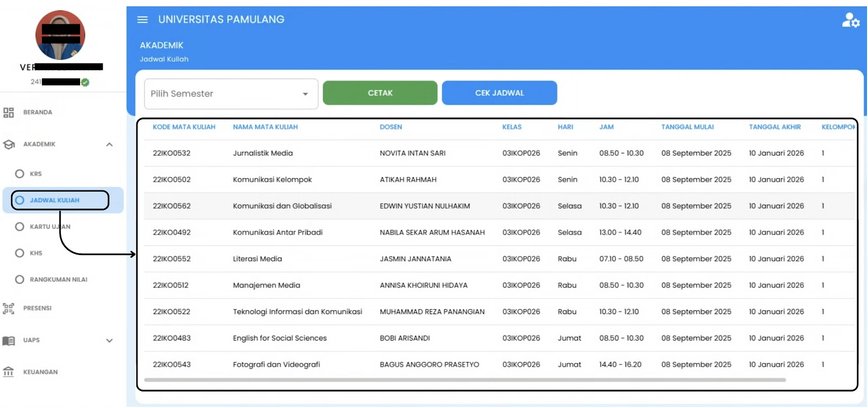Click the Kelas column header
The image size is (868, 408).
512,127
